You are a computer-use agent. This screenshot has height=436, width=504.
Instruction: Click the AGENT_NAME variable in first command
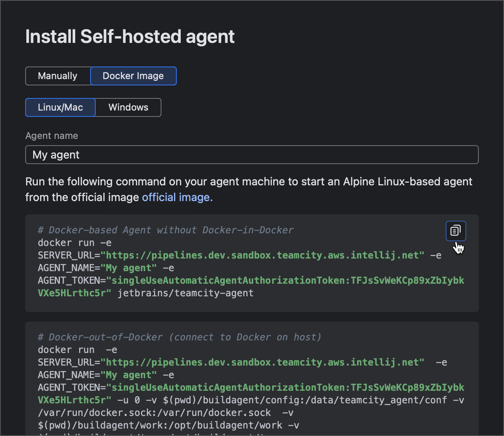pos(67,268)
